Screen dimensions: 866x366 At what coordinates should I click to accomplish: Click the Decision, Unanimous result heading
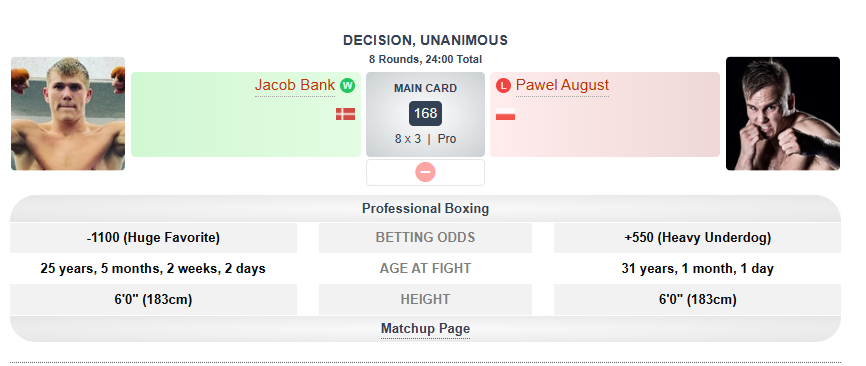point(425,40)
